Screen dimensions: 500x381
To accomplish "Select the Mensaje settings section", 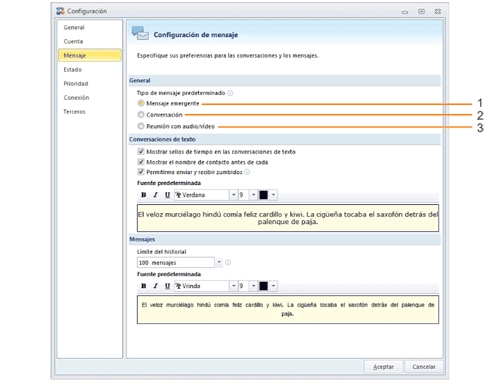I will tap(90, 55).
